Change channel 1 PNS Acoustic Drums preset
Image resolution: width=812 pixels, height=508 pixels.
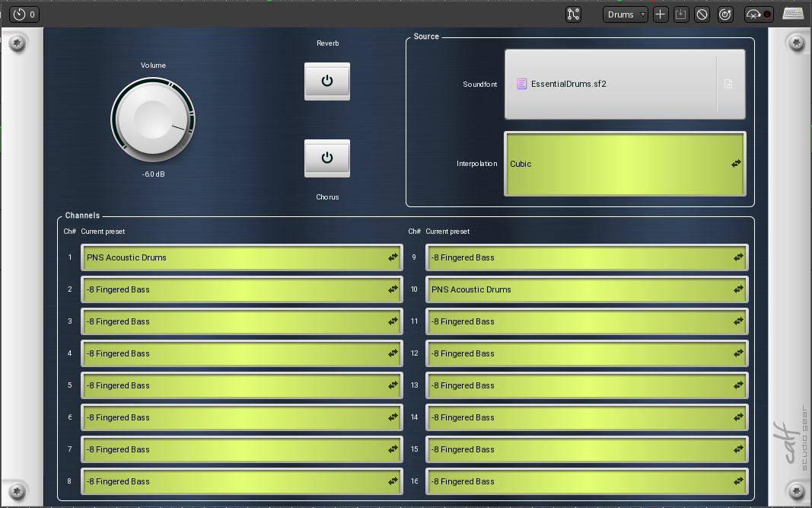click(x=241, y=257)
